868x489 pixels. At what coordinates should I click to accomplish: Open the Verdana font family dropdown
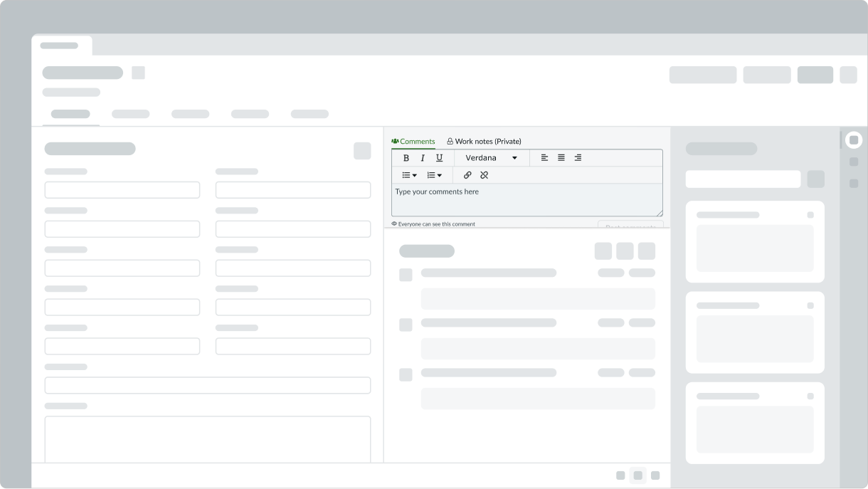point(491,157)
